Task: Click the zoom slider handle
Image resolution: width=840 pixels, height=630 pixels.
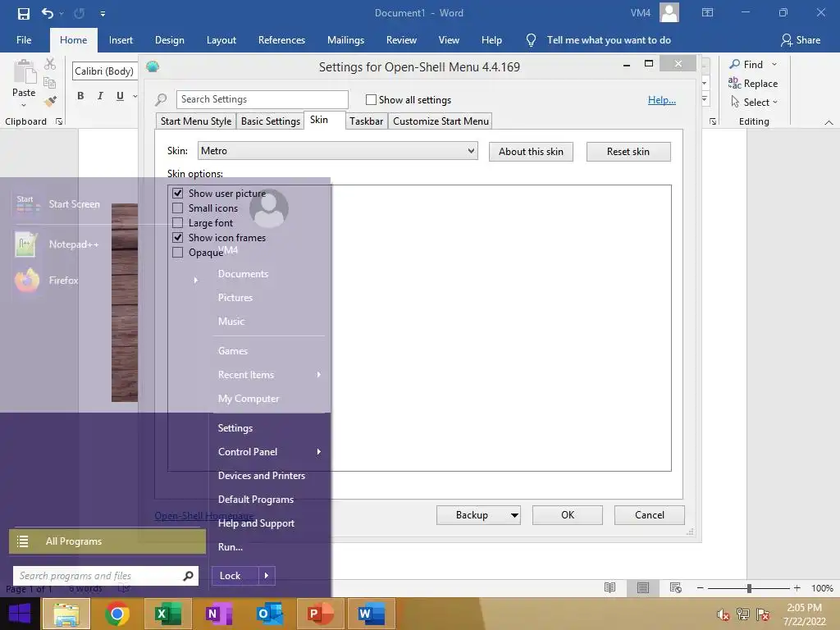Action: (749, 588)
